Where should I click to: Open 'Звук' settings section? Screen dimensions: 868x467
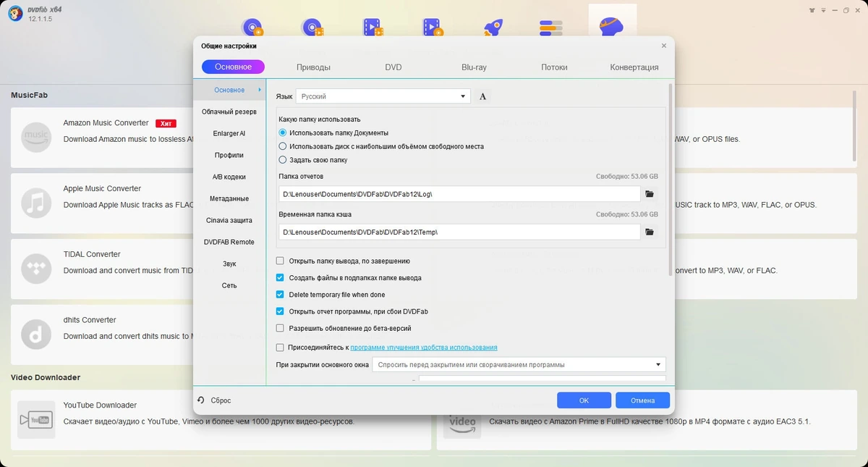229,264
